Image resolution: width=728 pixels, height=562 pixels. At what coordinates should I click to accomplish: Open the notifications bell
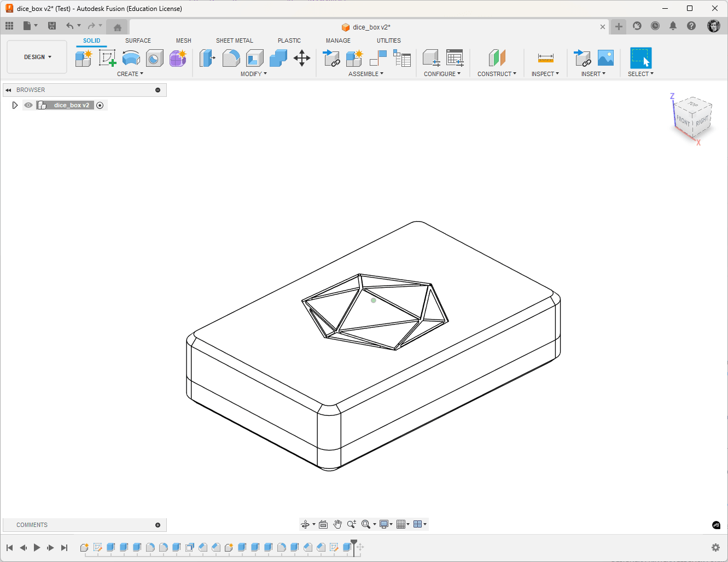tap(673, 26)
